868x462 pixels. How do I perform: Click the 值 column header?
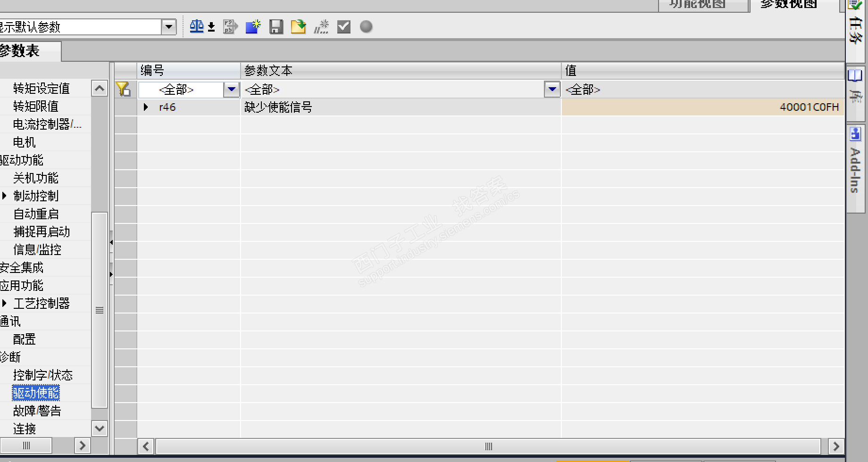tap(703, 71)
